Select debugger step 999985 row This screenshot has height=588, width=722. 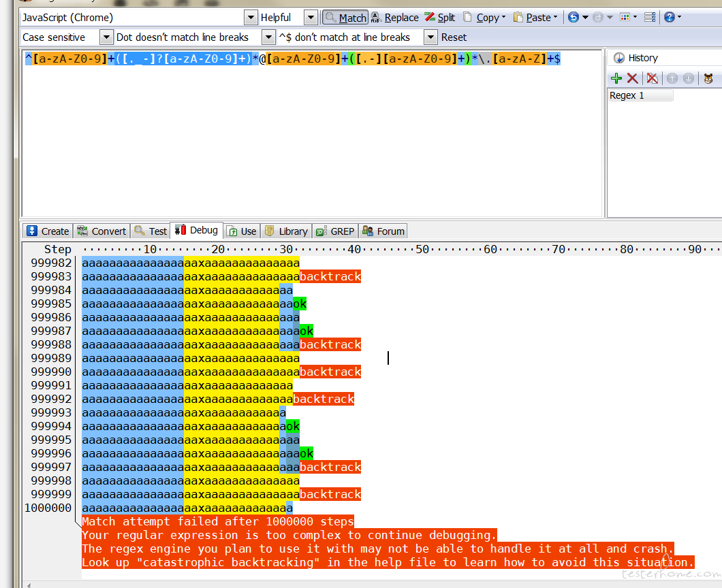coord(194,304)
